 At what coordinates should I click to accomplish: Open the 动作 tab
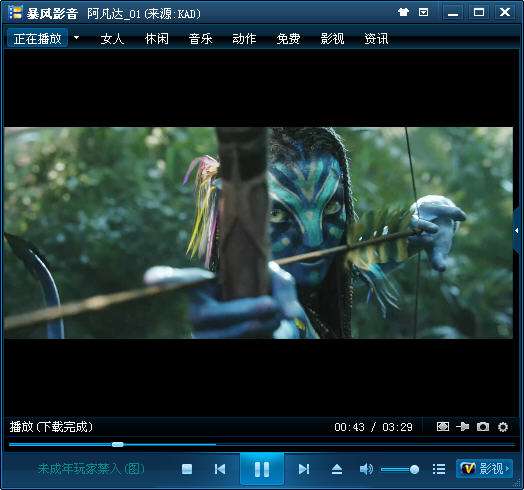coord(244,39)
